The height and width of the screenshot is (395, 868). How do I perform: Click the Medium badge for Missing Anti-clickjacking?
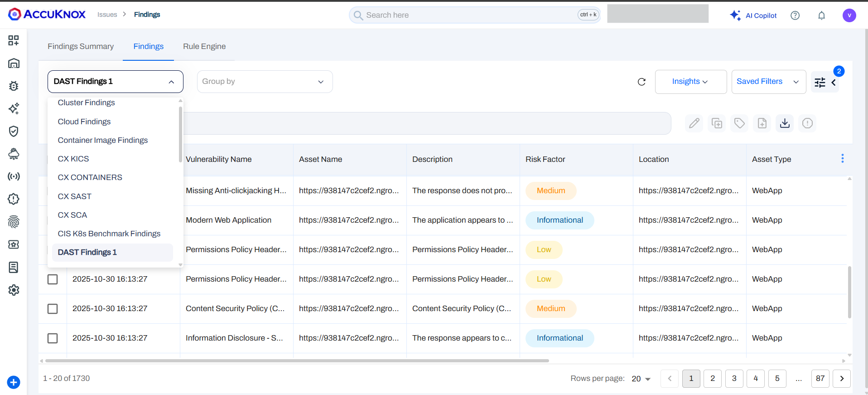551,191
